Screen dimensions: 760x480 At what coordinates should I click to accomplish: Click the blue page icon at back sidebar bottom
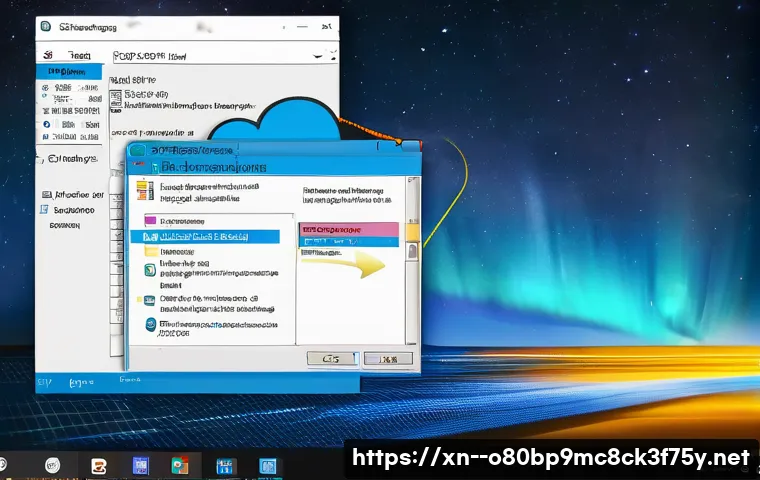44,209
